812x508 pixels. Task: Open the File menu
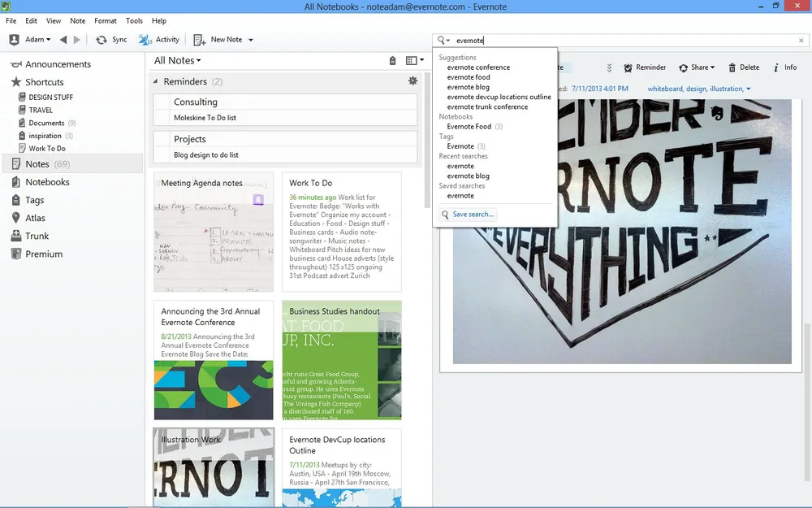point(11,20)
